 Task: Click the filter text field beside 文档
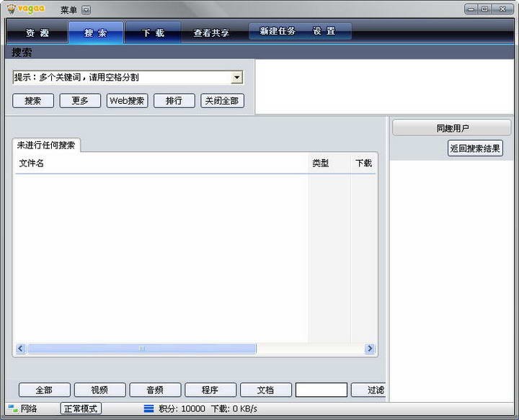tap(321, 390)
